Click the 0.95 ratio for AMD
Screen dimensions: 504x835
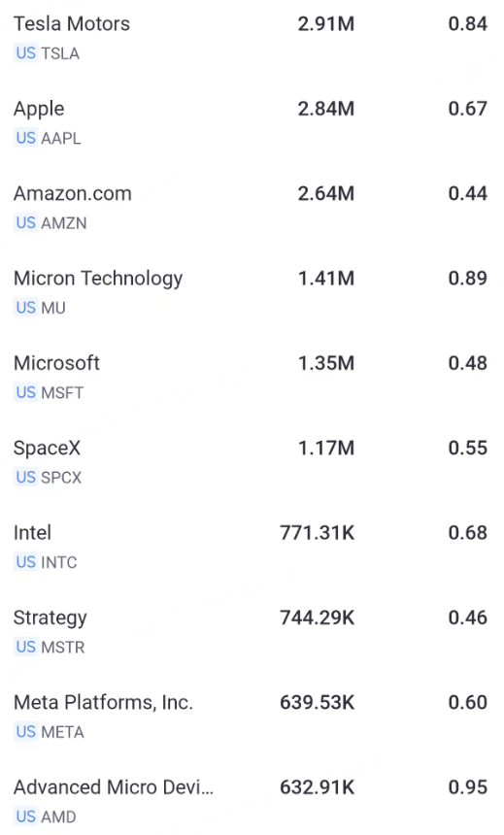pos(468,787)
